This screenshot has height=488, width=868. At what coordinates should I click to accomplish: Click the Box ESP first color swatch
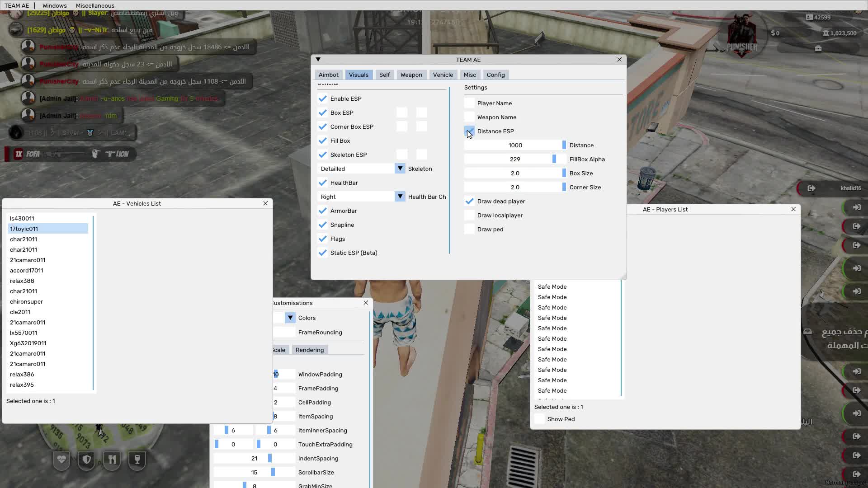click(x=402, y=113)
